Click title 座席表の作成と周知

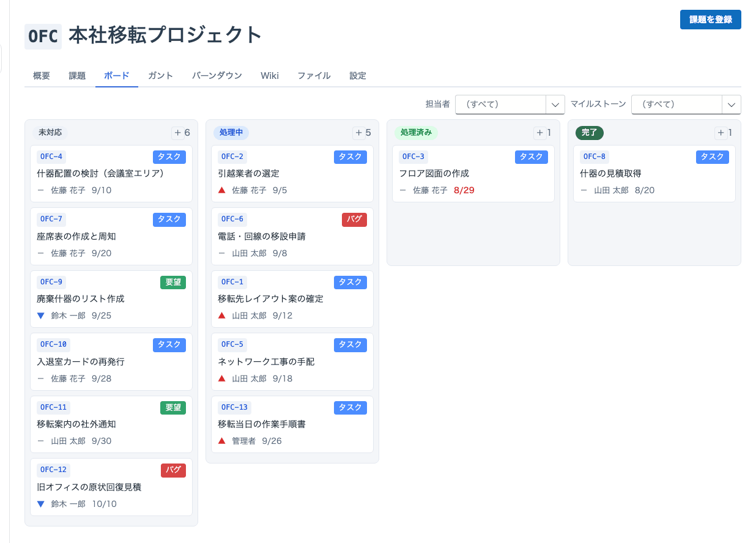pyautogui.click(x=76, y=237)
